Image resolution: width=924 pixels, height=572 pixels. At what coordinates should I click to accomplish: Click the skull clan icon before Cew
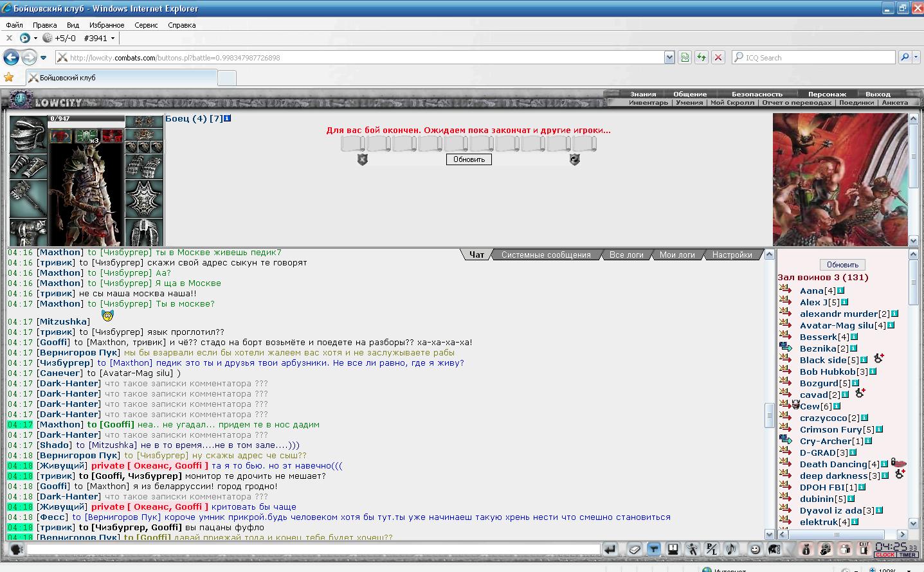pos(795,406)
